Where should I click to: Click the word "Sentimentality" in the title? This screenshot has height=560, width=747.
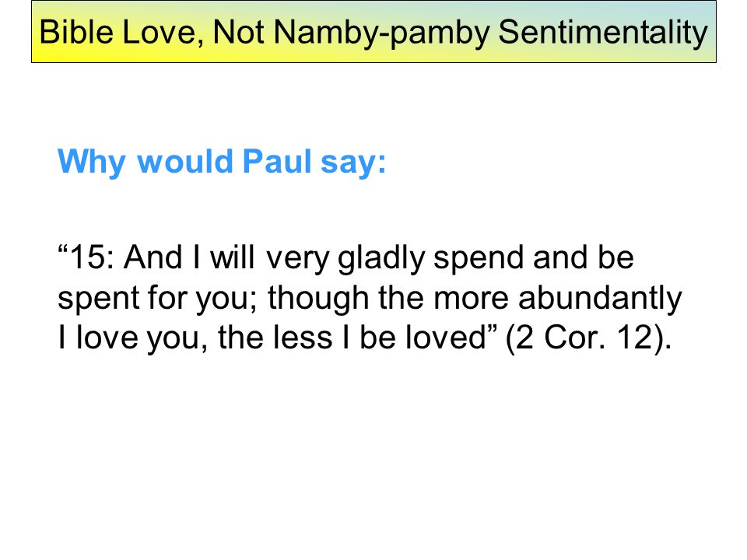pos(603,33)
